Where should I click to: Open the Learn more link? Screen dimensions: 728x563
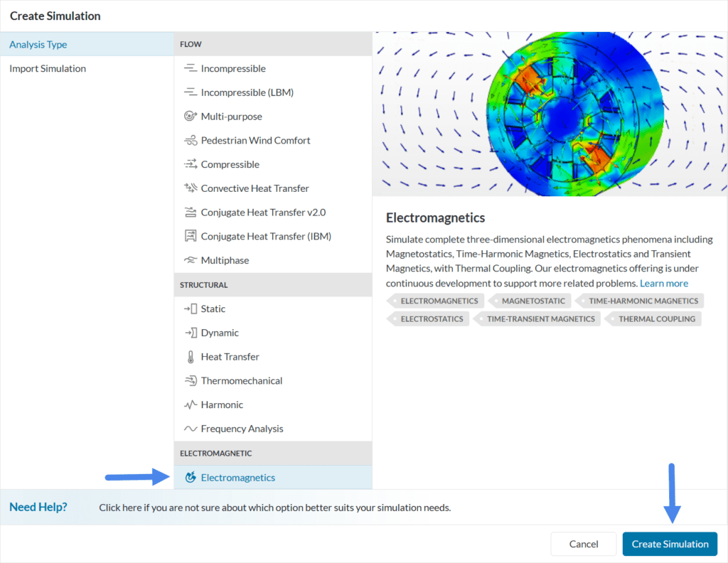[x=664, y=283]
